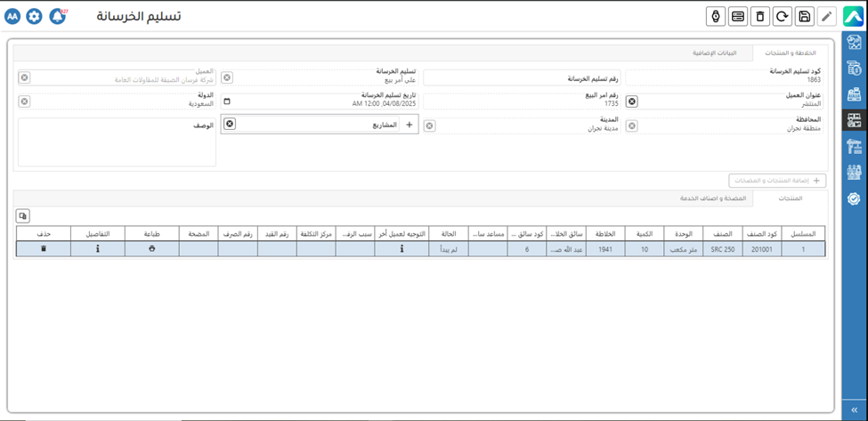Image resolution: width=868 pixels, height=421 pixels.
Task: Switch to البيانات الإضافية tab
Action: click(714, 53)
